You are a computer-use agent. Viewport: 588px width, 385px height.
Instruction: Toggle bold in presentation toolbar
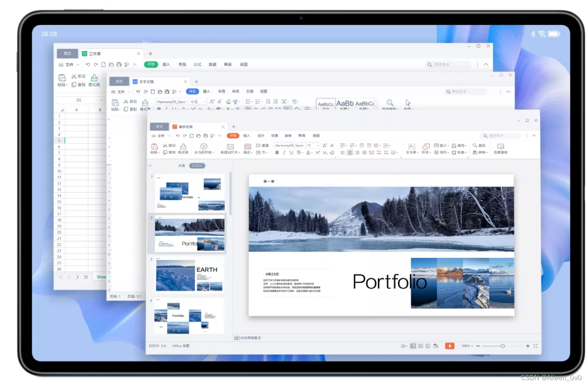[277, 153]
